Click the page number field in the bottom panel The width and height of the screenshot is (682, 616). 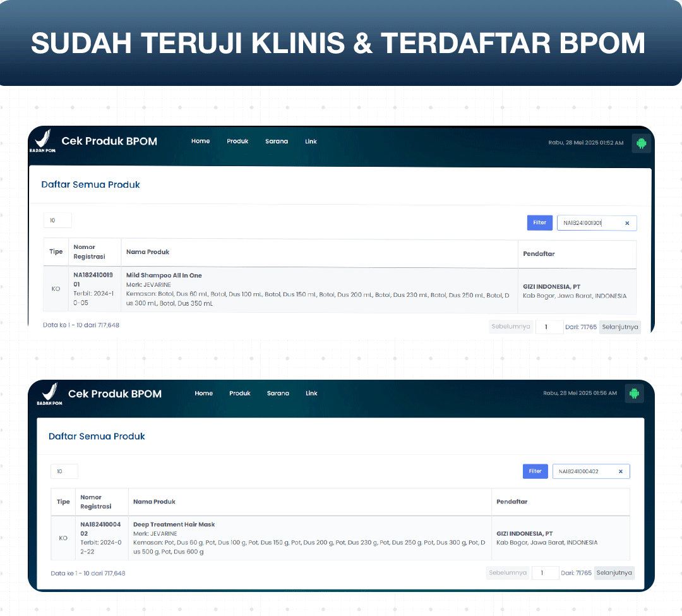(x=546, y=573)
